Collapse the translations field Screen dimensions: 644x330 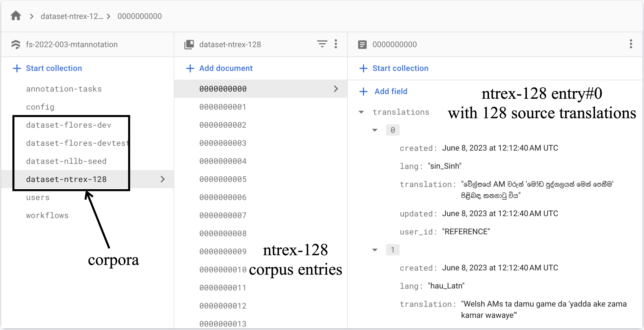[361, 112]
